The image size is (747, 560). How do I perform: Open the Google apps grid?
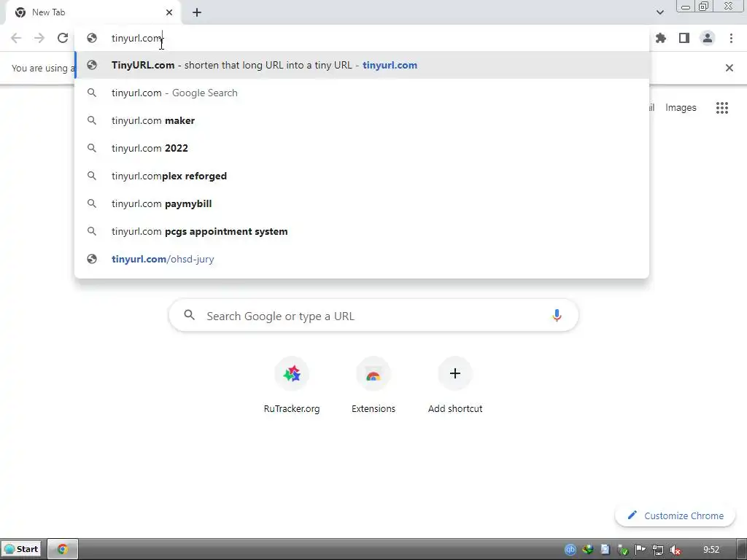click(x=721, y=108)
